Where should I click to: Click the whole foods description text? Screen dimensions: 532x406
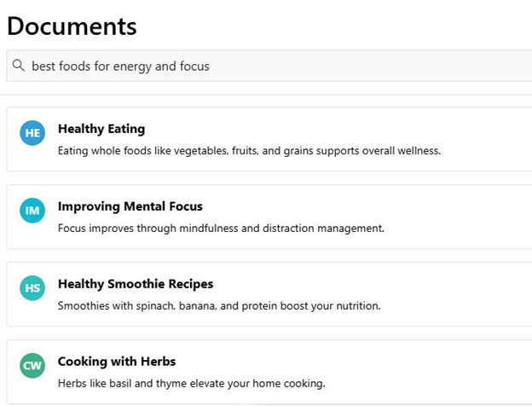click(249, 151)
